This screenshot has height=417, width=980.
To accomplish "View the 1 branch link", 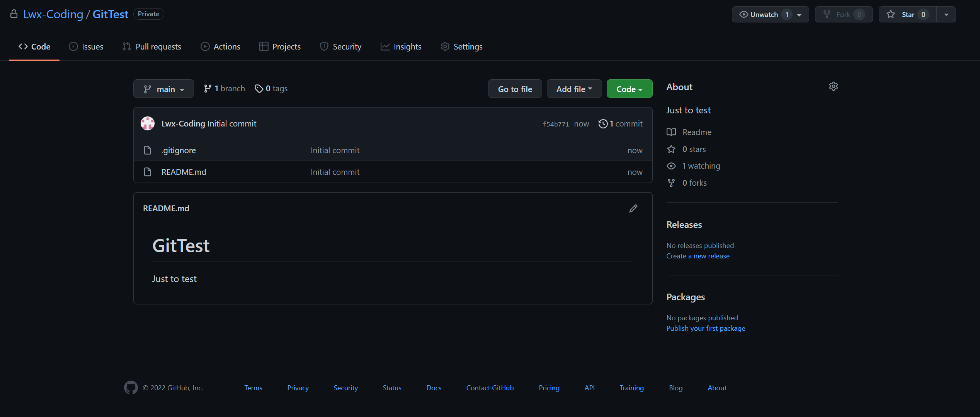I will click(x=224, y=89).
